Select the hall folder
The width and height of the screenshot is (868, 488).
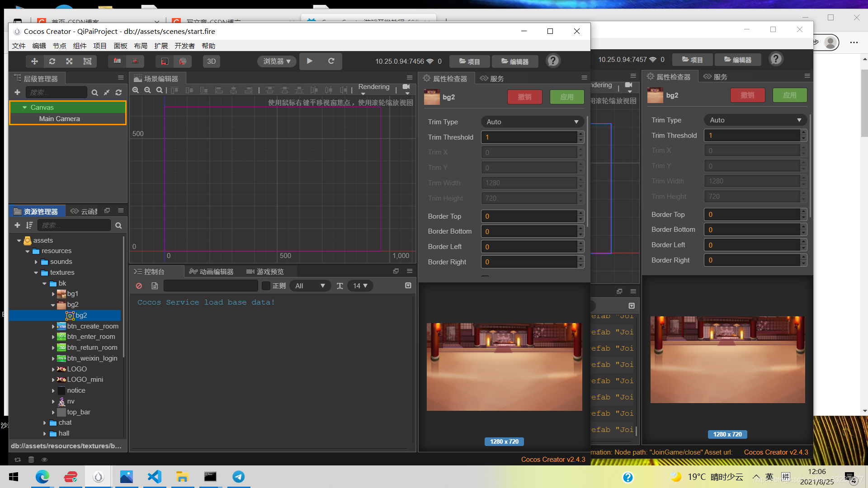point(64,433)
